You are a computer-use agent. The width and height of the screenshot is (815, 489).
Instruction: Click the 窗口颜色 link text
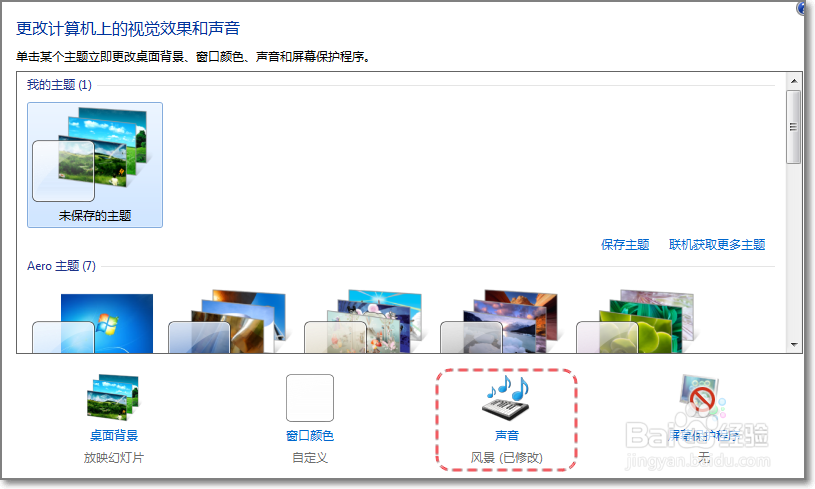(x=310, y=435)
